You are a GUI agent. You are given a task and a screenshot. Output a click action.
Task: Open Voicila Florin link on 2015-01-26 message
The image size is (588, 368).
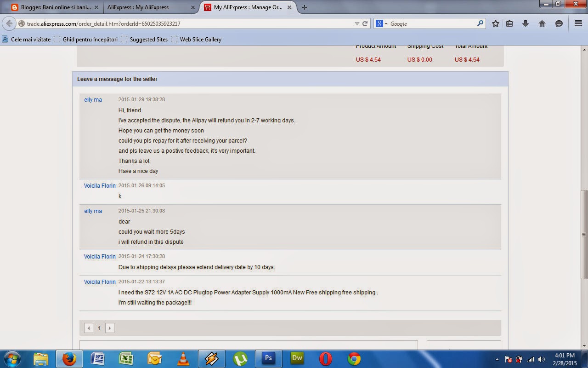pyautogui.click(x=100, y=186)
